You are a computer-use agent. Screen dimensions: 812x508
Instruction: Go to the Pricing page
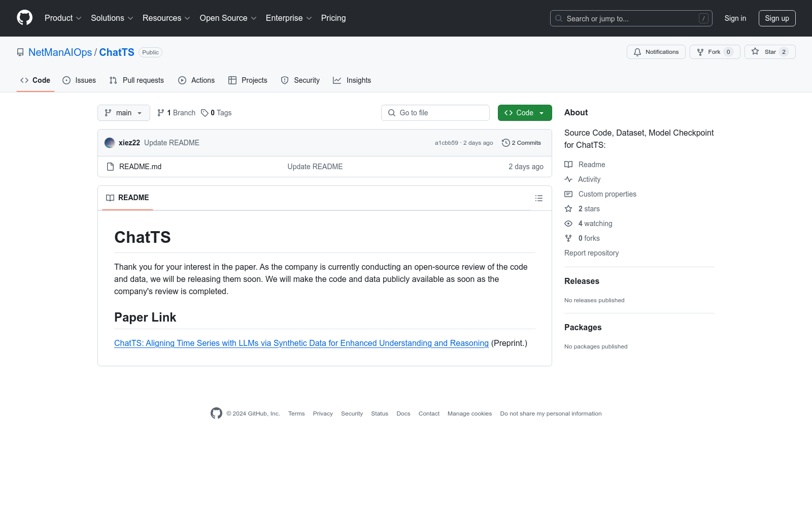[x=333, y=18]
